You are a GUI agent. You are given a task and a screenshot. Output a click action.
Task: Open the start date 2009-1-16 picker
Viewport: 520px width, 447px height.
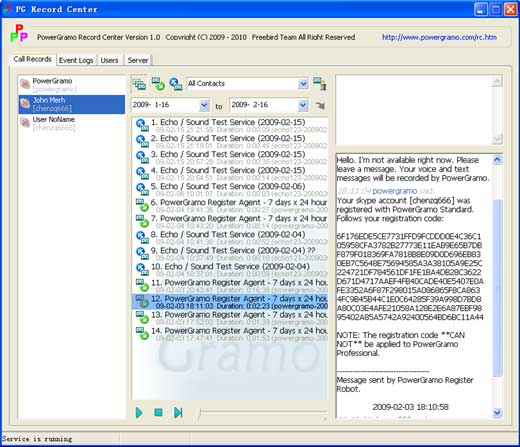204,106
